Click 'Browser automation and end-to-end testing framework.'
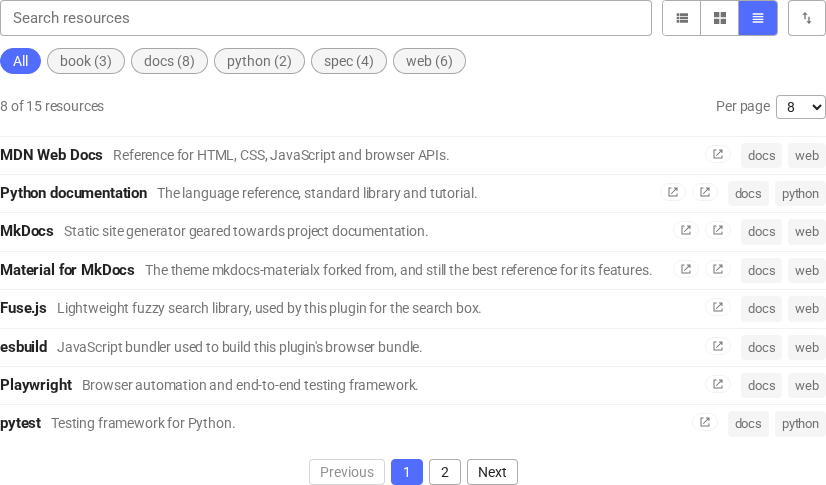 coord(250,384)
